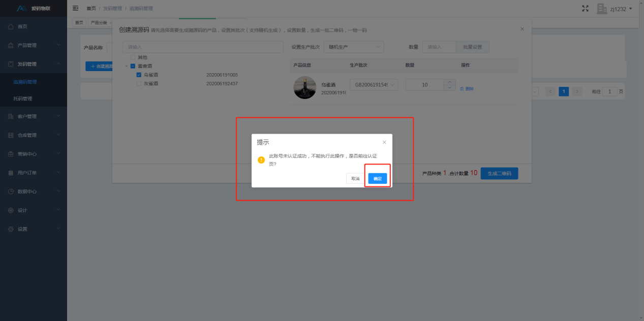
Task: Toggle the 酱香酒 checkbox
Action: pos(133,66)
